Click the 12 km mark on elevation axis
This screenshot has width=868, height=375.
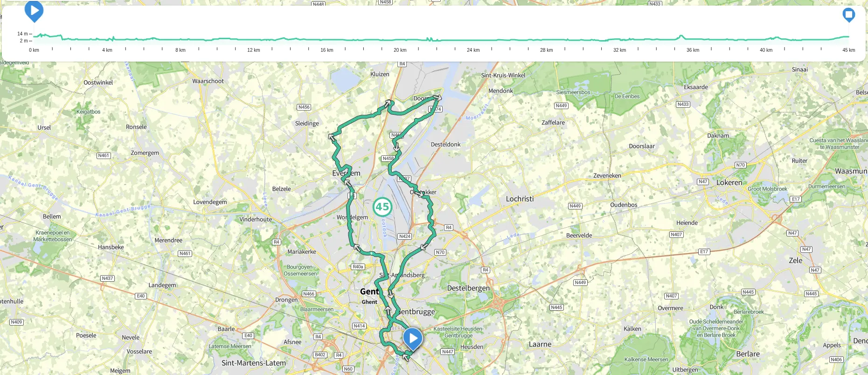253,50
